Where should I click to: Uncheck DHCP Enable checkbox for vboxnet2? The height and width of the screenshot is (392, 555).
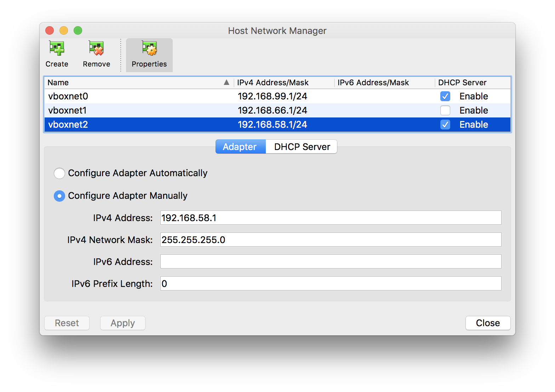[445, 125]
